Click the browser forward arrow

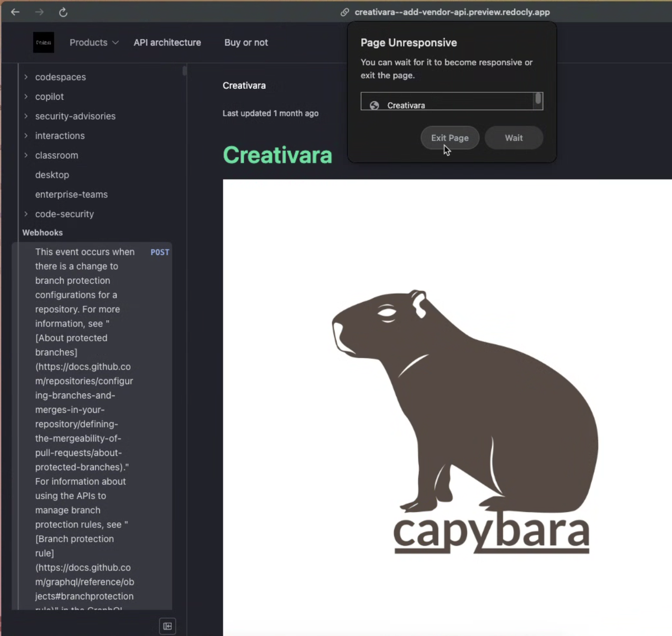(x=39, y=12)
